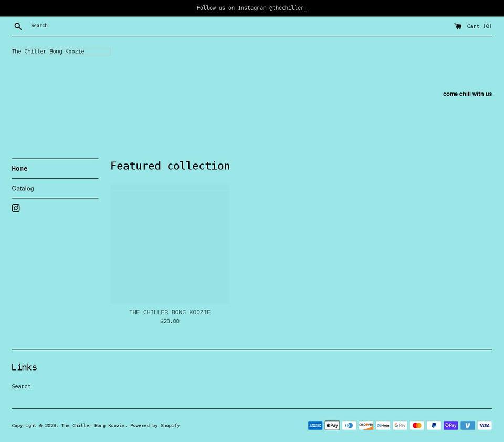Select Home in the navigation menu

[19, 168]
